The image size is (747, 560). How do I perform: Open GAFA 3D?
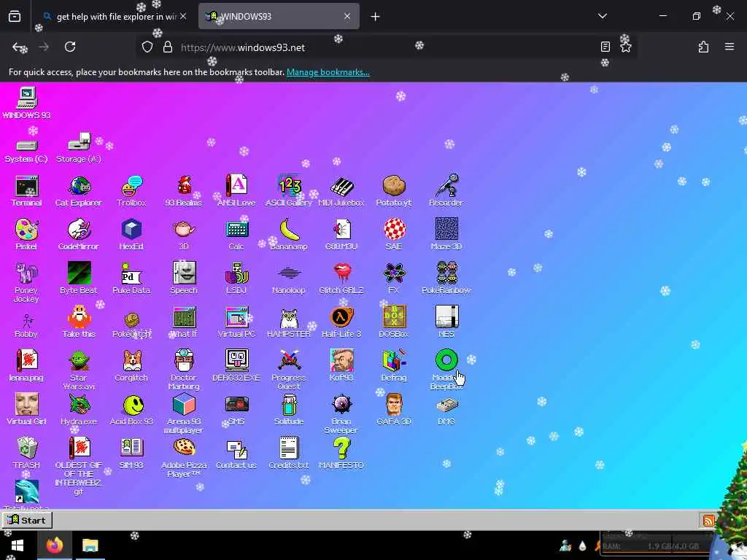pyautogui.click(x=394, y=410)
